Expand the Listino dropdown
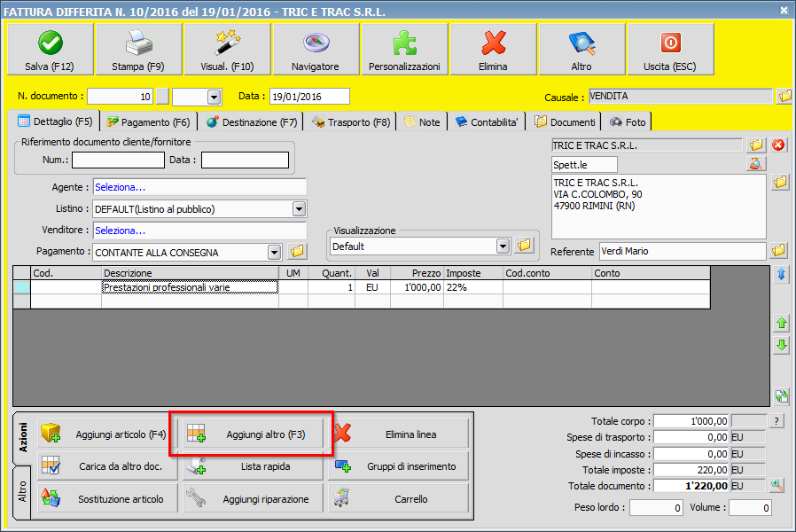 (x=299, y=209)
